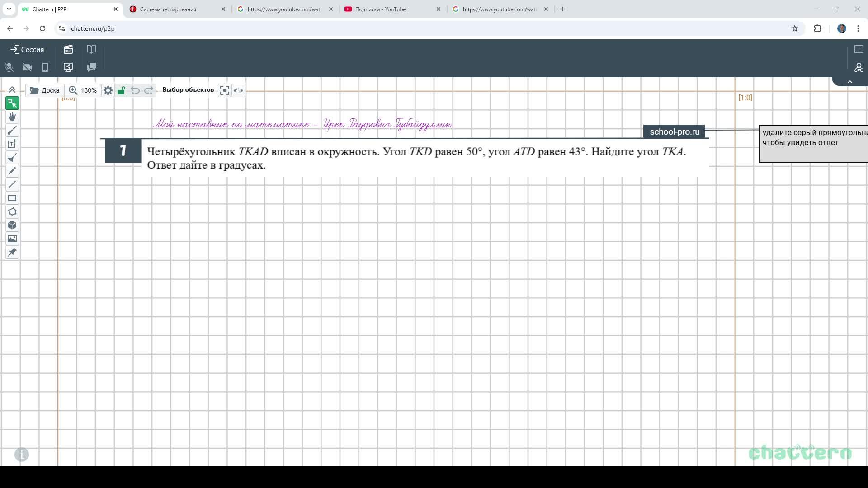Viewport: 868px width, 488px height.
Task: Open the Chrome three-dot menu
Action: coord(858,28)
